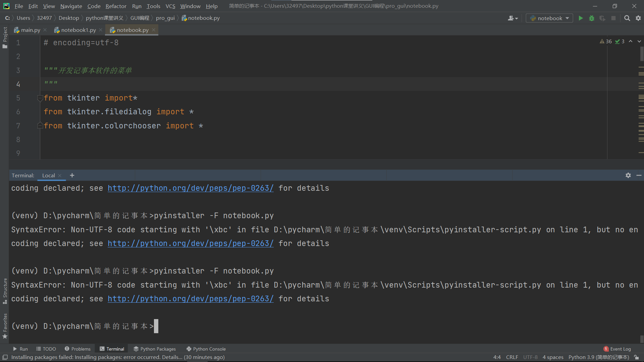
Task: Click the 4:4 line column indicator
Action: [x=497, y=357]
